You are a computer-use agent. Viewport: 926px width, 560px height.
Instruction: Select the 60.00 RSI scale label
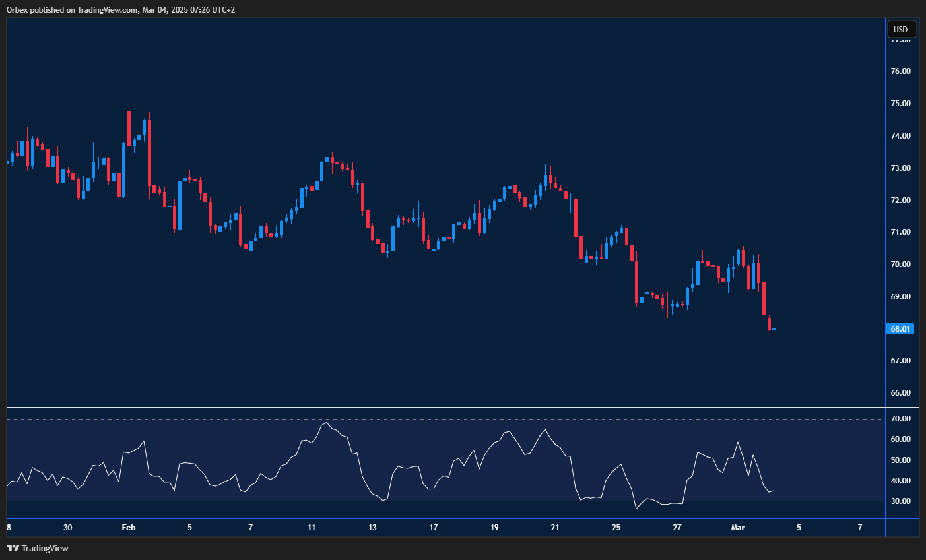[900, 439]
